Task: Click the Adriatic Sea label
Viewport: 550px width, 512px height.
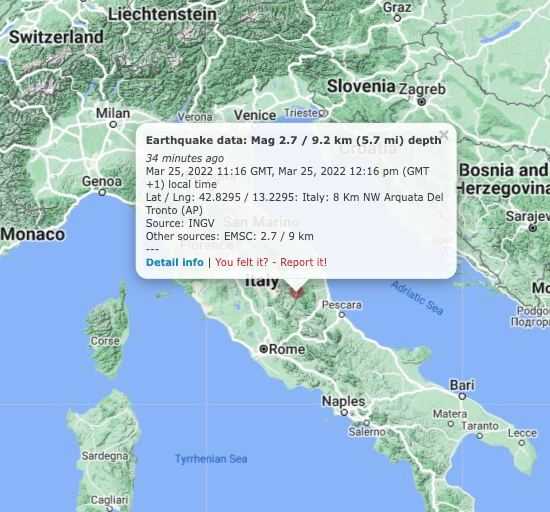Action: 417,298
